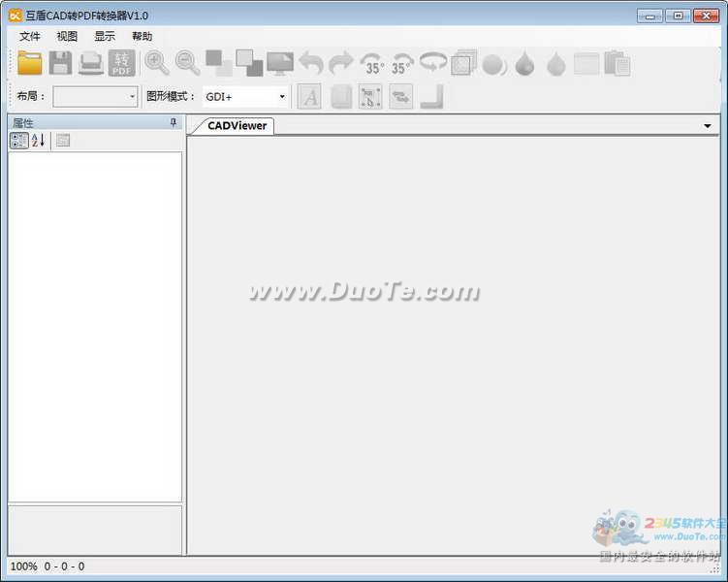Click the 属性 panel title
This screenshot has height=582, width=728.
coord(22,123)
